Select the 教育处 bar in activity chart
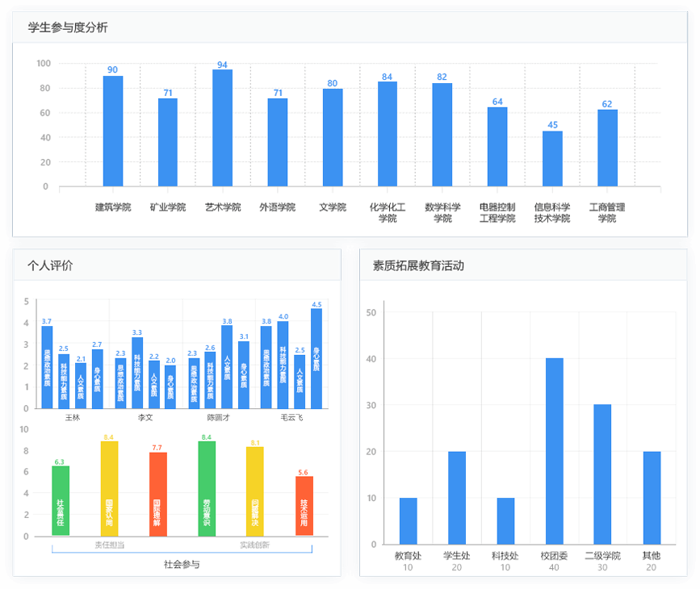This screenshot has width=700, height=589. (x=409, y=520)
